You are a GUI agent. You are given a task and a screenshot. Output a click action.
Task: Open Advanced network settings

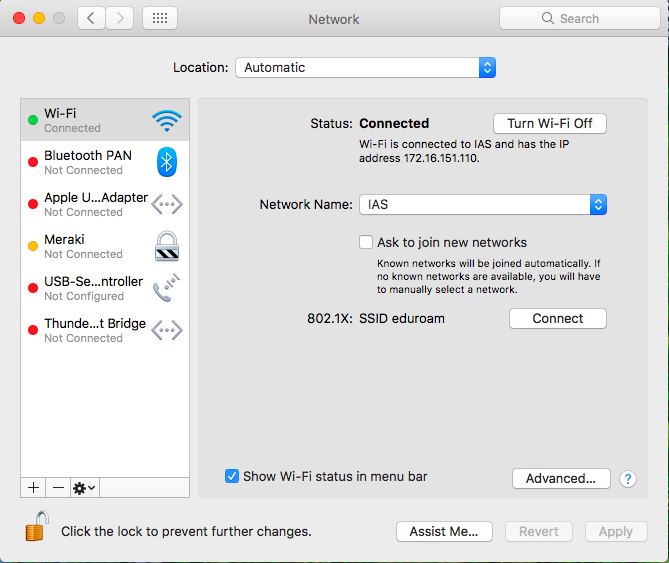tap(560, 479)
